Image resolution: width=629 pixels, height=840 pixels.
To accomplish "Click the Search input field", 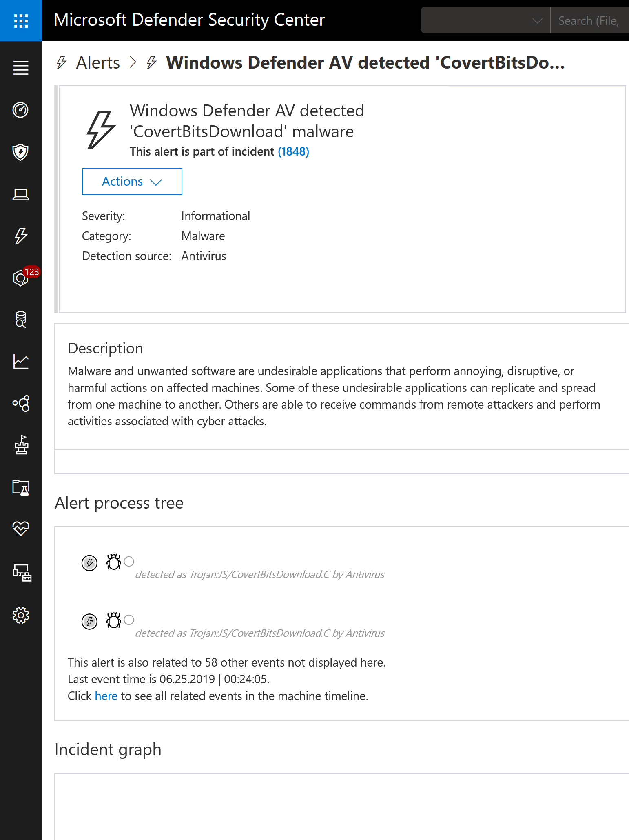I will (589, 20).
